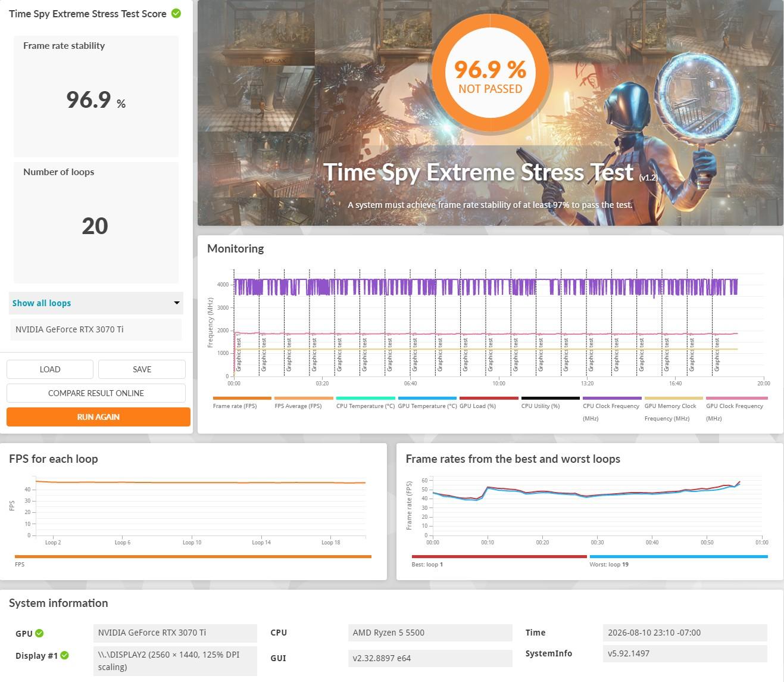Toggle the GPU Temperature legend swatch
The height and width of the screenshot is (682, 784).
(x=427, y=398)
